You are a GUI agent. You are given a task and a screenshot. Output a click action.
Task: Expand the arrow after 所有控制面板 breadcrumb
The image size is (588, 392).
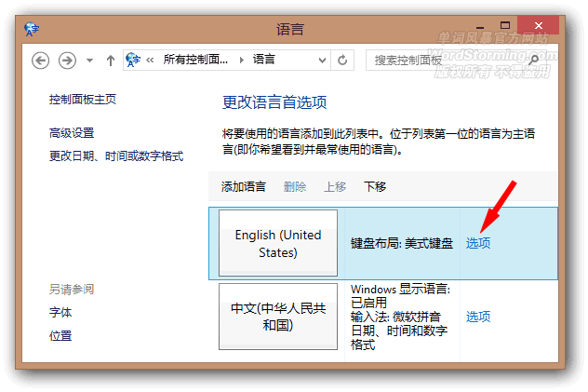tap(240, 60)
